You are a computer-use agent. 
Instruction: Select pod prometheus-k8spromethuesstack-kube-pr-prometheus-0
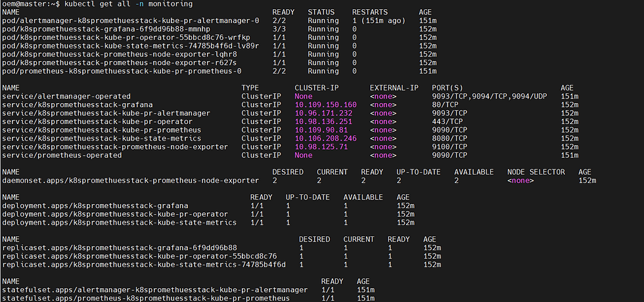pyautogui.click(x=122, y=71)
